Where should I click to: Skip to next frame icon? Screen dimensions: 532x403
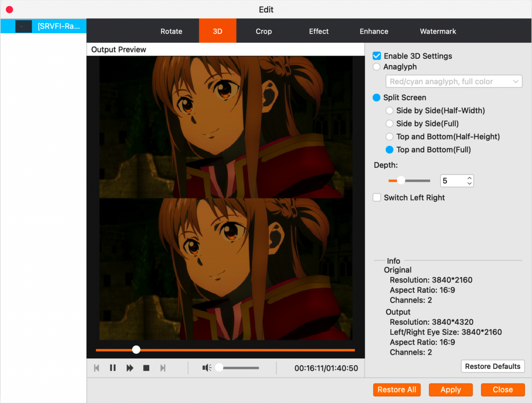(x=163, y=368)
